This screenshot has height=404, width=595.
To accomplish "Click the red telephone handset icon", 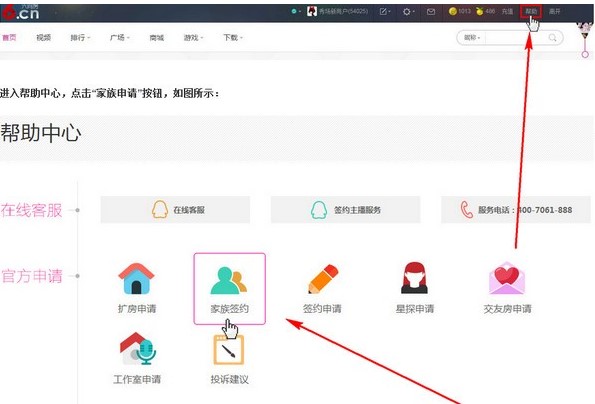I will coord(466,209).
